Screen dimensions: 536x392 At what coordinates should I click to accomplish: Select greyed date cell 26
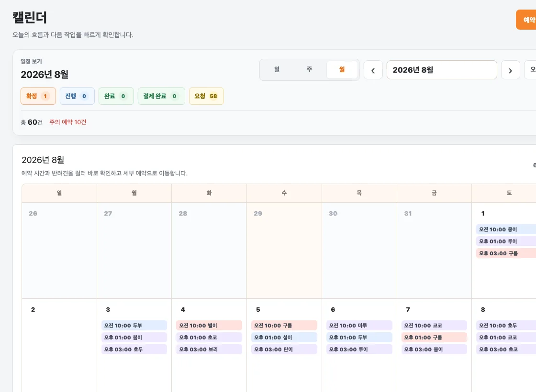click(59, 250)
